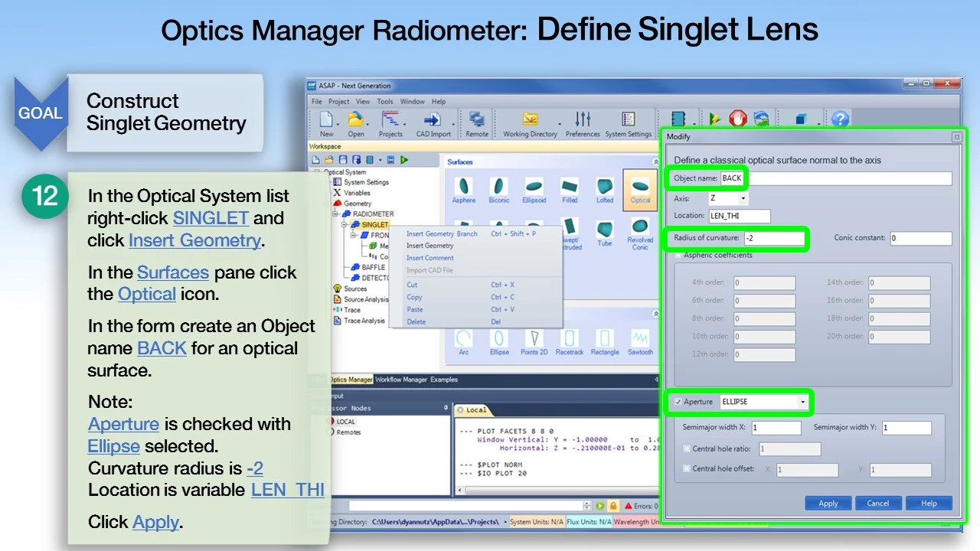The height and width of the screenshot is (551, 980).
Task: Collapse the RADIOMETER tree node
Action: pos(335,214)
